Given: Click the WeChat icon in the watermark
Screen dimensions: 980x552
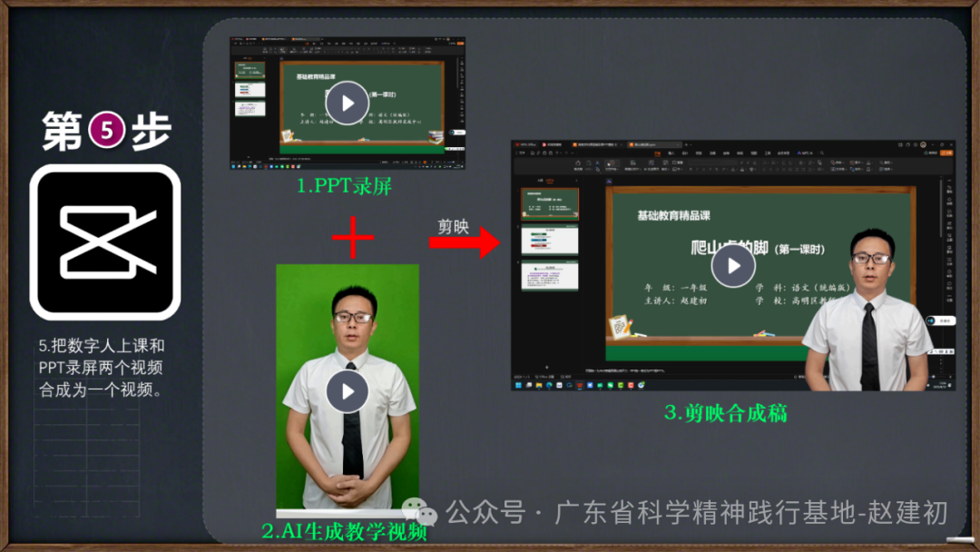Looking at the screenshot, I should (x=420, y=513).
